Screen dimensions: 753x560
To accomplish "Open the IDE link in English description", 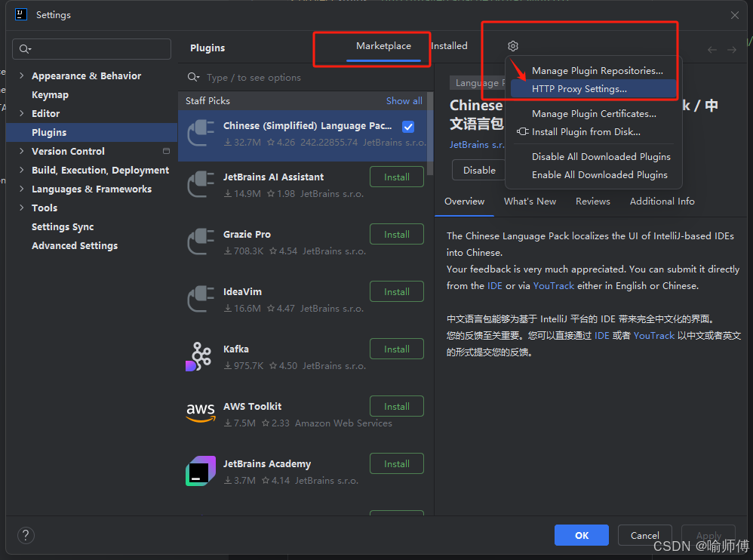I will 495,286.
